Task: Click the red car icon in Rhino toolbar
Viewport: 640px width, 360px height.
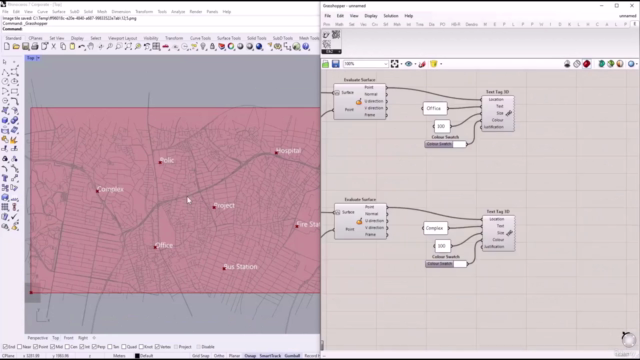Action: pos(166,47)
